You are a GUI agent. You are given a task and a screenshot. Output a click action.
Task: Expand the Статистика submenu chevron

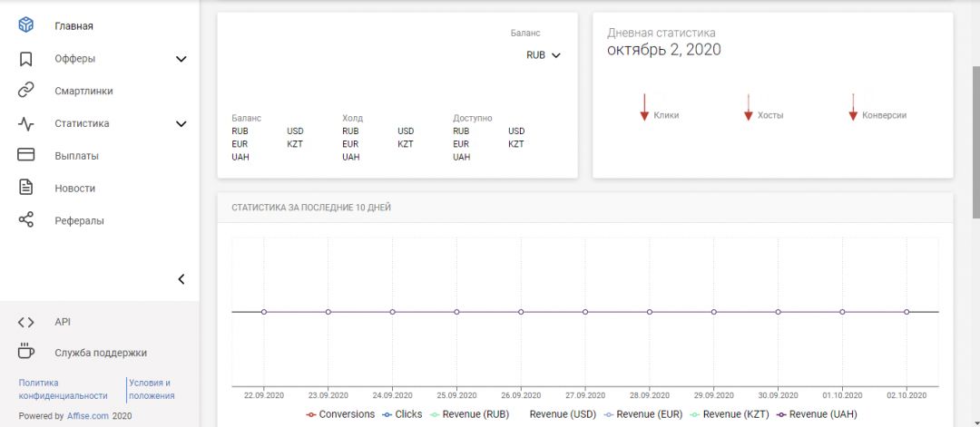[x=181, y=123]
